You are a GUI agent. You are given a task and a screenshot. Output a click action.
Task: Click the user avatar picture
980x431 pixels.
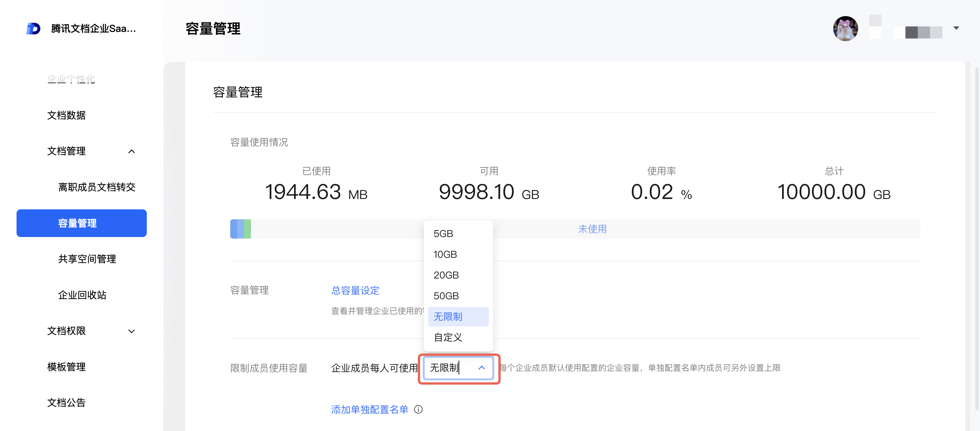[x=845, y=28]
